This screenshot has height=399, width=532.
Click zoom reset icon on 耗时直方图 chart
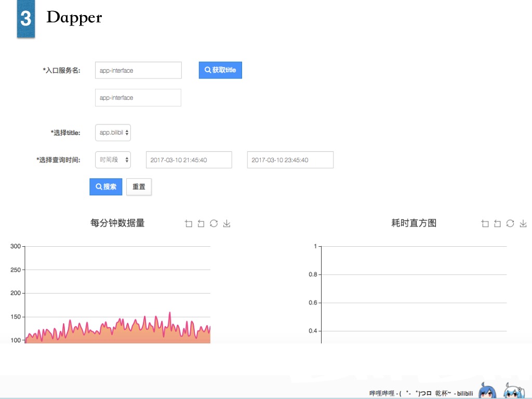pyautogui.click(x=497, y=223)
